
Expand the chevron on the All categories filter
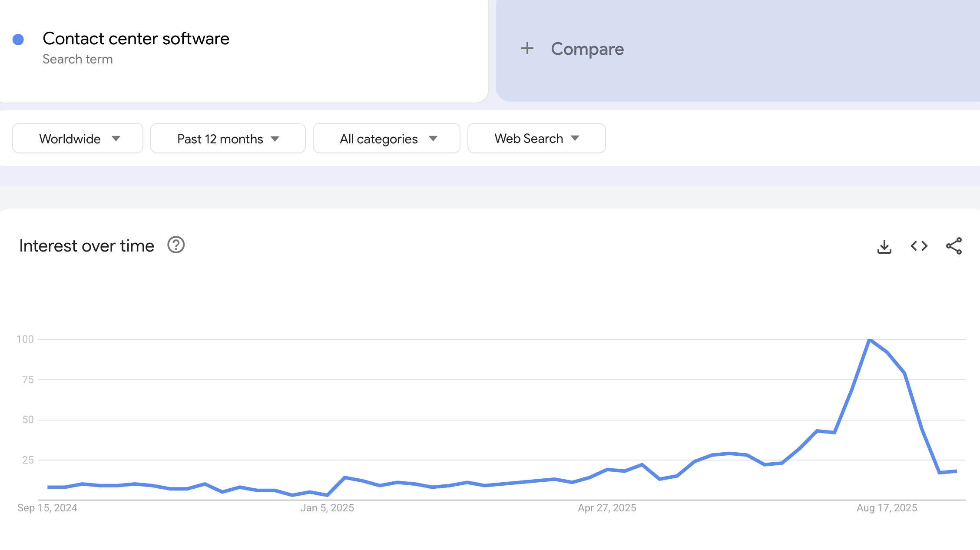(x=433, y=139)
